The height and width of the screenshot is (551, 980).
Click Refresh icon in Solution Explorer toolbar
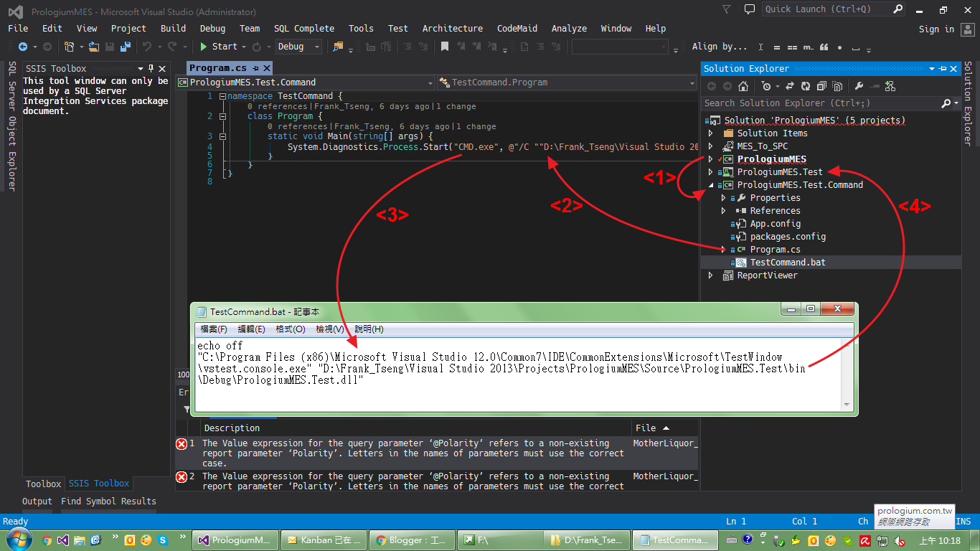click(805, 86)
